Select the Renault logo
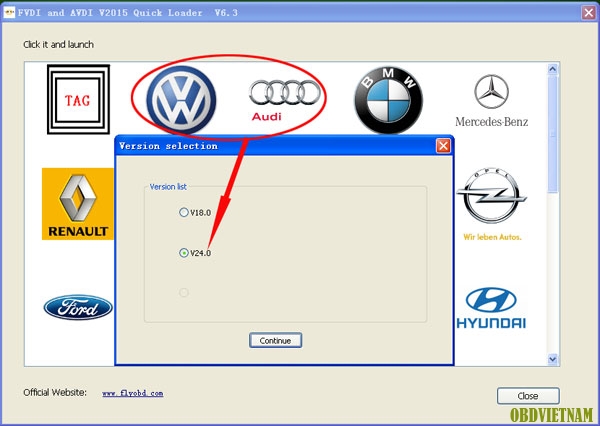Viewport: 600px width, 426px height. tap(78, 204)
